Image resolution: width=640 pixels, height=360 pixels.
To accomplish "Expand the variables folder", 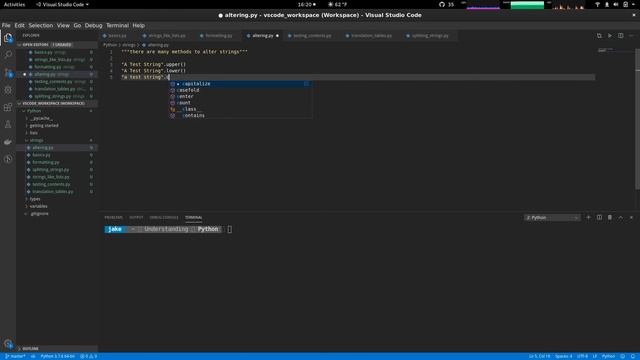I will (x=57, y=207).
